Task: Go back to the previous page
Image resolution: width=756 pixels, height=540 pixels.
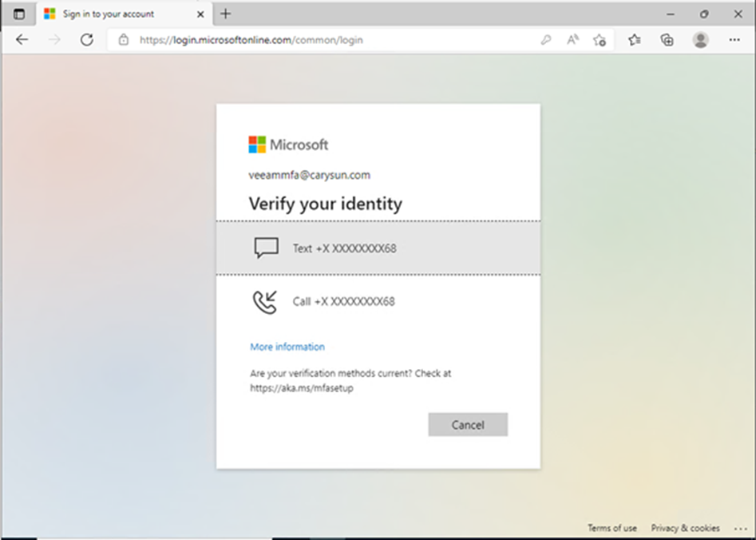Action: [x=22, y=40]
